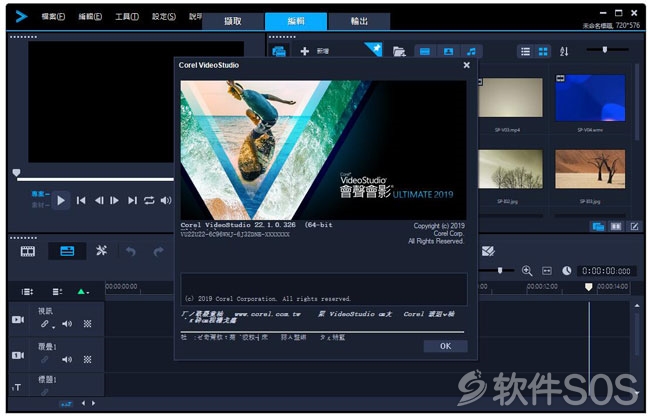
Task: Mute the overlay (覆疊1) track
Action: coord(67,360)
